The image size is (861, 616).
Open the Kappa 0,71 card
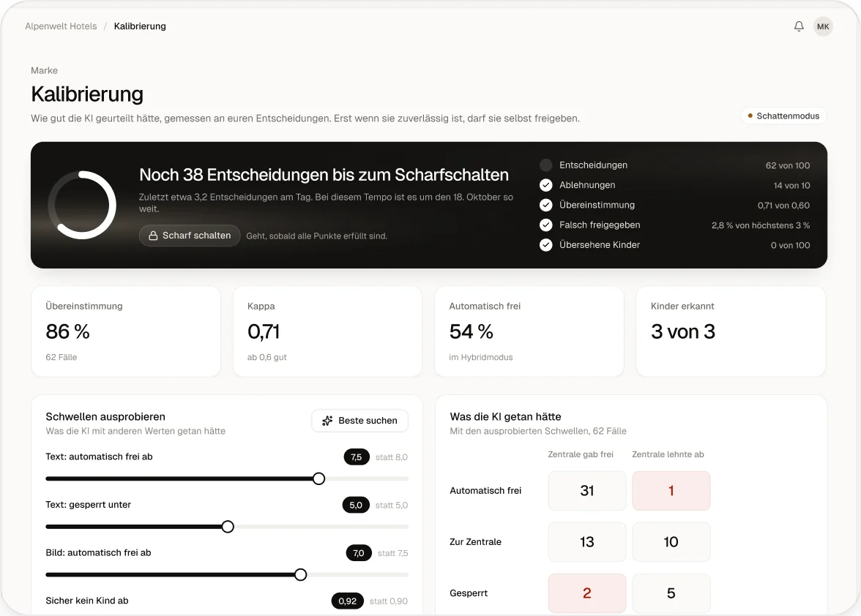click(328, 331)
